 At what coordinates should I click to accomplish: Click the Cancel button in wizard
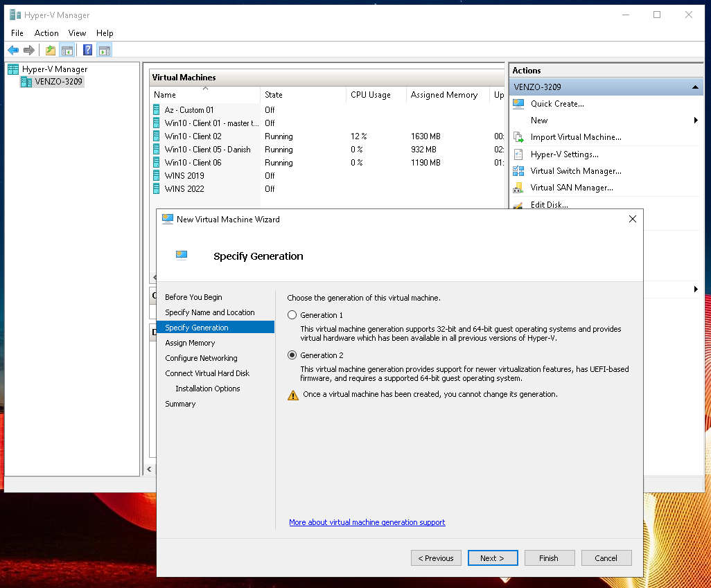tap(606, 558)
